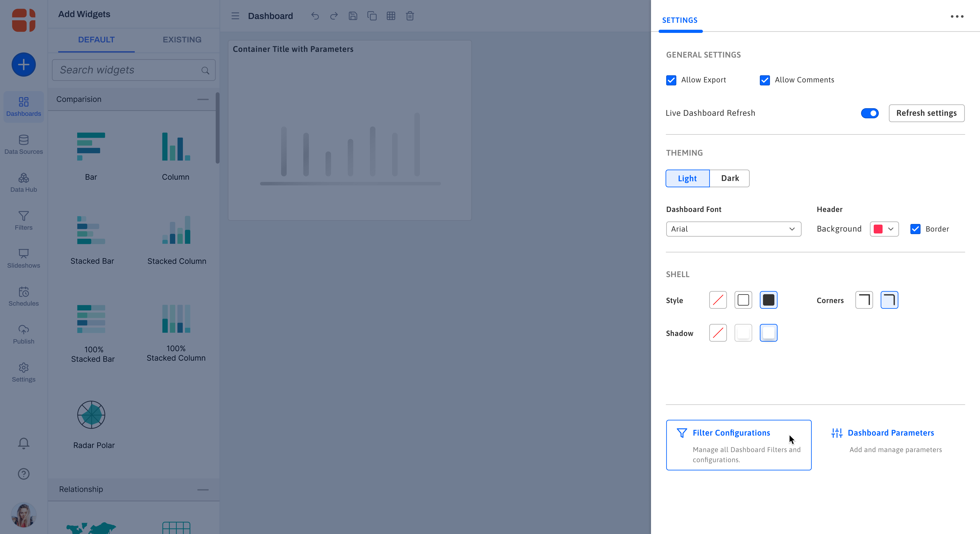Open notifications bell
Image resolution: width=980 pixels, height=534 pixels.
[x=24, y=443]
